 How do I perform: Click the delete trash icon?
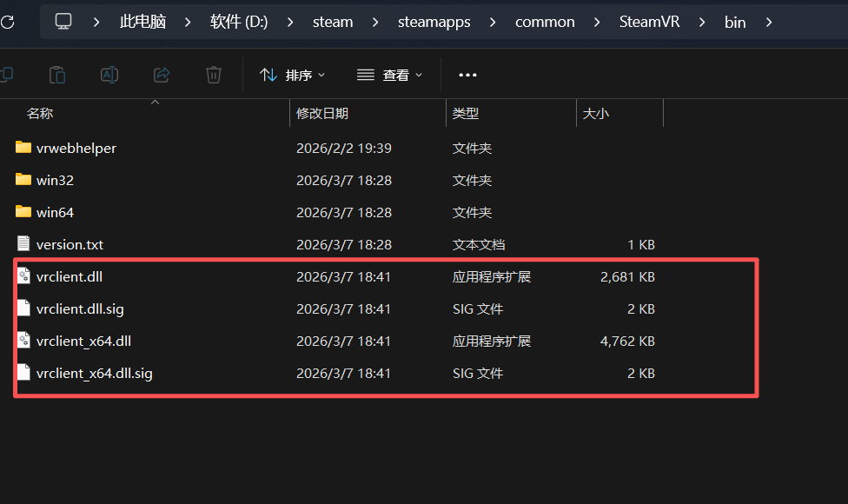(214, 75)
